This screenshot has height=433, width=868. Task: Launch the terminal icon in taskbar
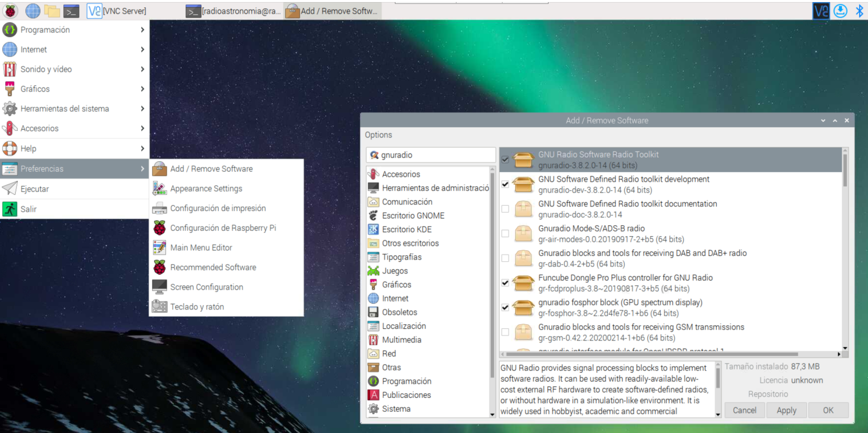pyautogui.click(x=71, y=10)
